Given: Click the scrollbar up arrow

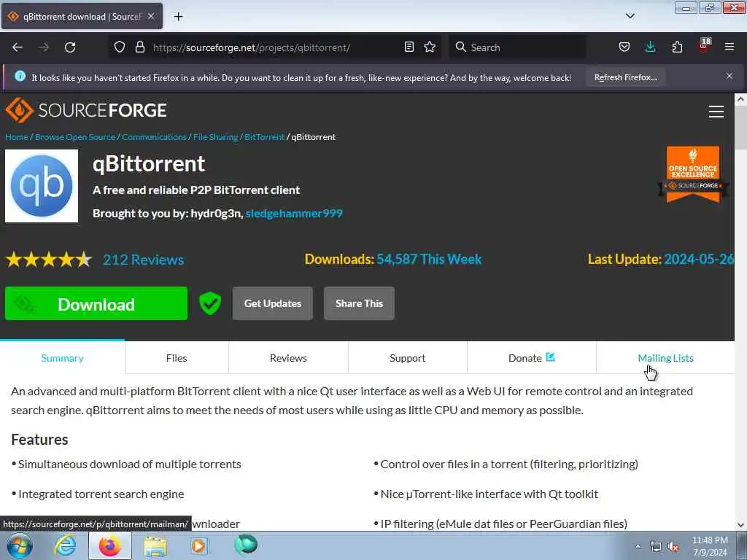Looking at the screenshot, I should pyautogui.click(x=740, y=99).
